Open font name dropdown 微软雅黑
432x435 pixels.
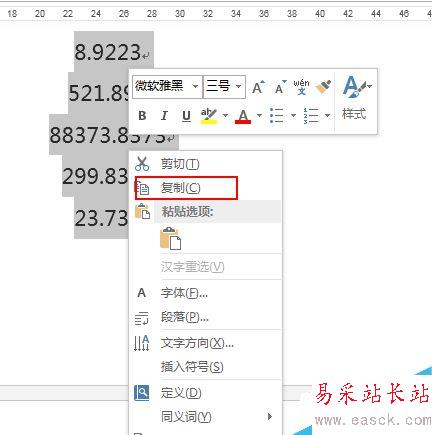(x=195, y=87)
